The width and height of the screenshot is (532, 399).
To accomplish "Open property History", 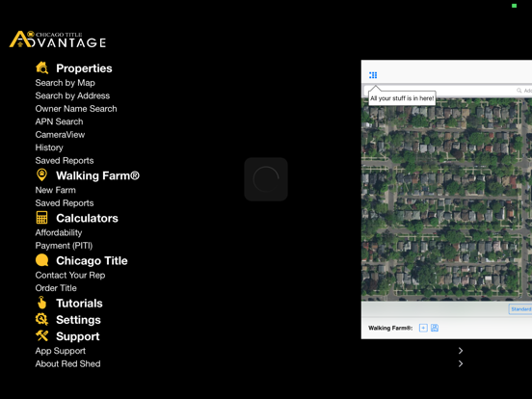I will coord(49,147).
